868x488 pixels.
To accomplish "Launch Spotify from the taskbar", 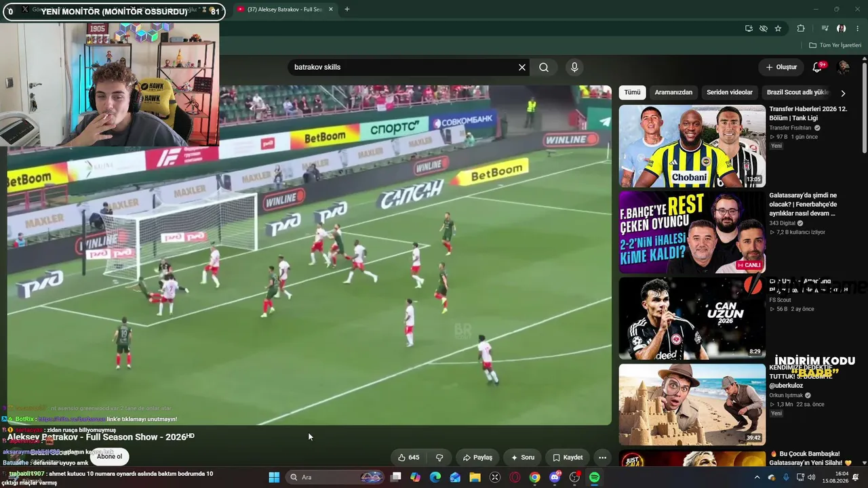I will click(594, 477).
